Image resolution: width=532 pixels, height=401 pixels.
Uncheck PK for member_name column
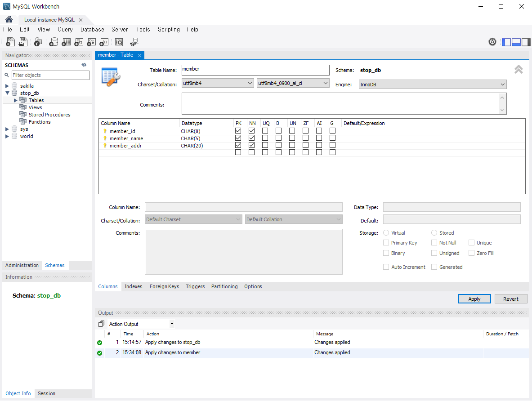(238, 138)
